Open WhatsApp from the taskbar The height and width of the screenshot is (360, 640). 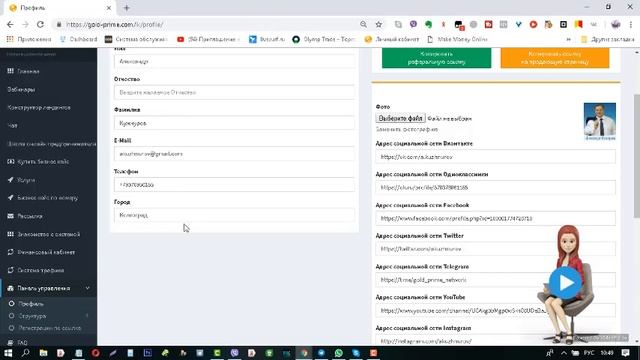tap(338, 353)
